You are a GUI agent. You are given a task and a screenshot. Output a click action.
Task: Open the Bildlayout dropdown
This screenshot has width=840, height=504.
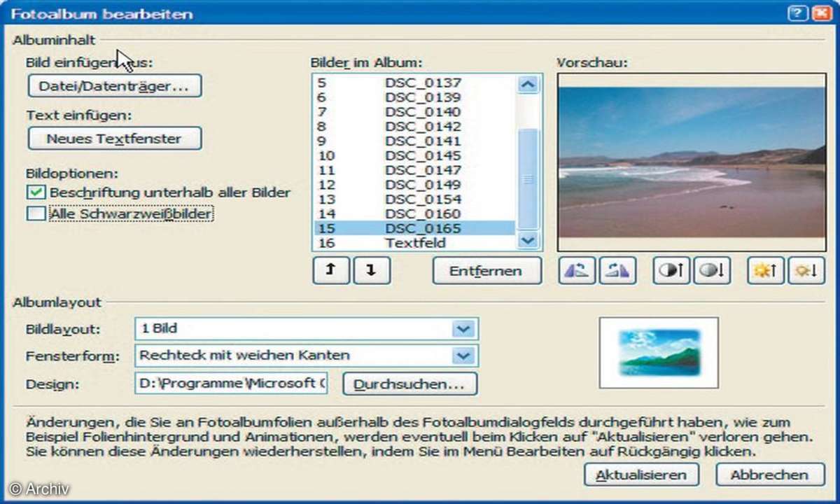(x=462, y=328)
